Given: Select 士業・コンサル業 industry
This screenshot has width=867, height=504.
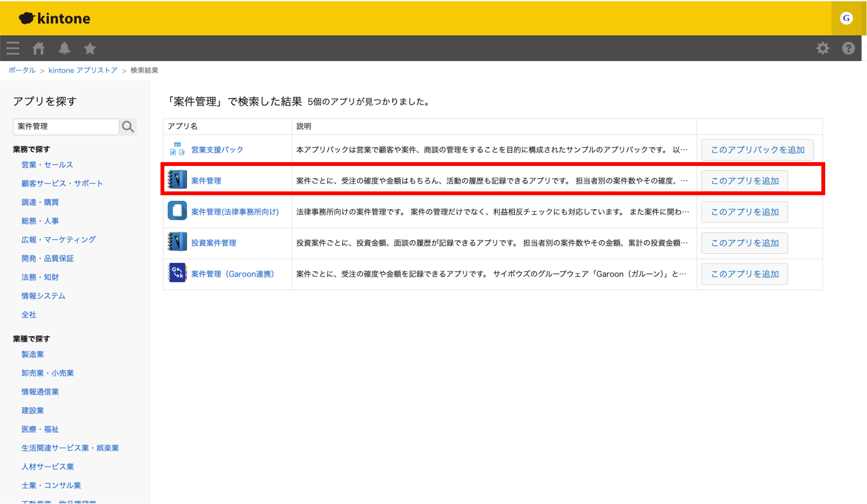Looking at the screenshot, I should [51, 485].
